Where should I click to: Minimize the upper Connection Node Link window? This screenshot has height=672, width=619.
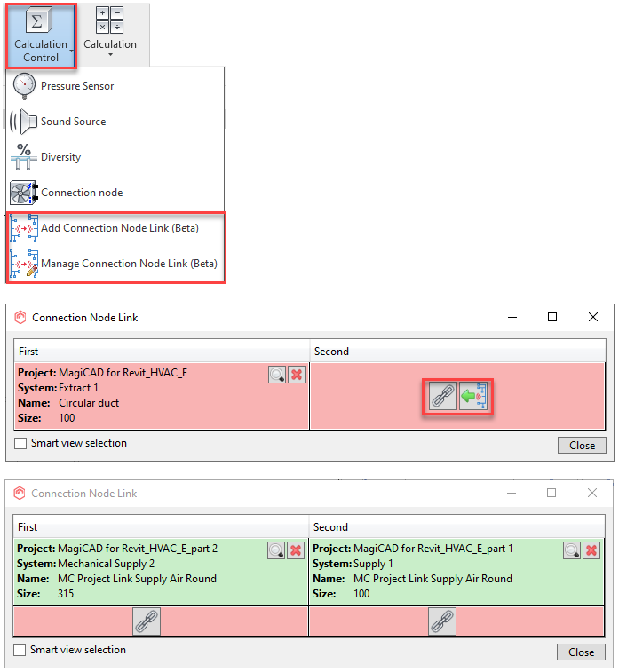[512, 317]
